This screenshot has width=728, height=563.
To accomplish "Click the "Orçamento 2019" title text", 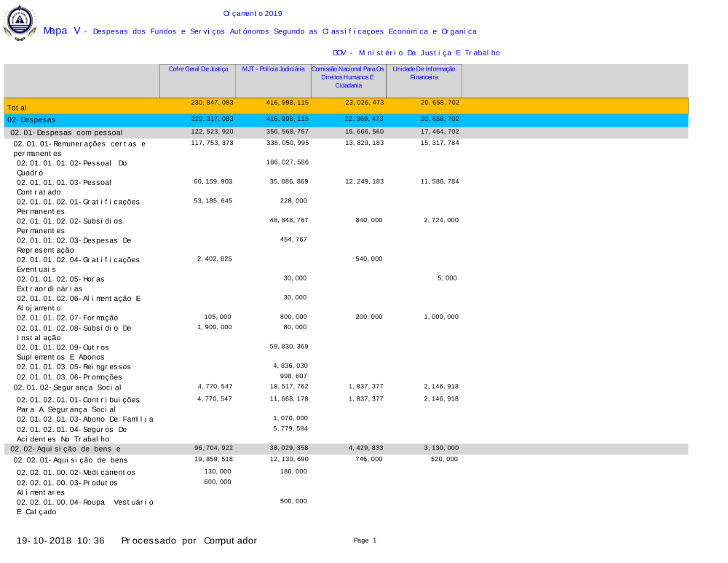I will 253,13.
